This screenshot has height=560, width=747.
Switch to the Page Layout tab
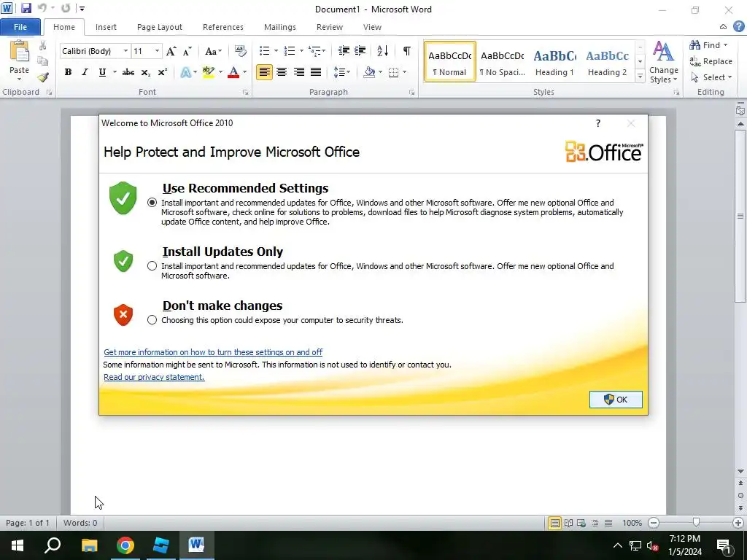160,27
